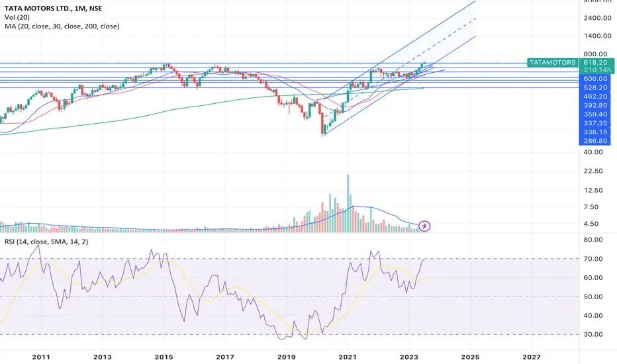Click the RSI (14, close, SMA, 14, 2) label

[x=46, y=242]
